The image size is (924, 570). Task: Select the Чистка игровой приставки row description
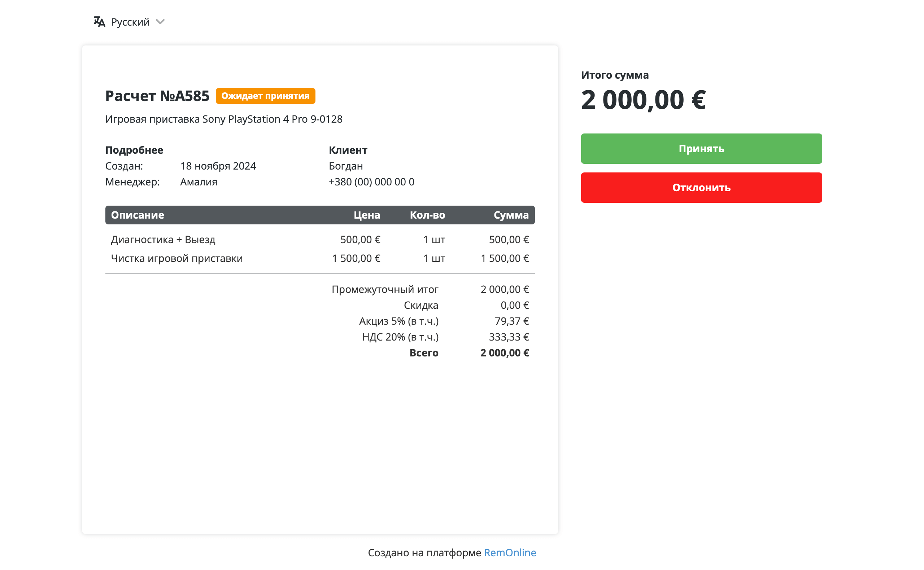[176, 258]
